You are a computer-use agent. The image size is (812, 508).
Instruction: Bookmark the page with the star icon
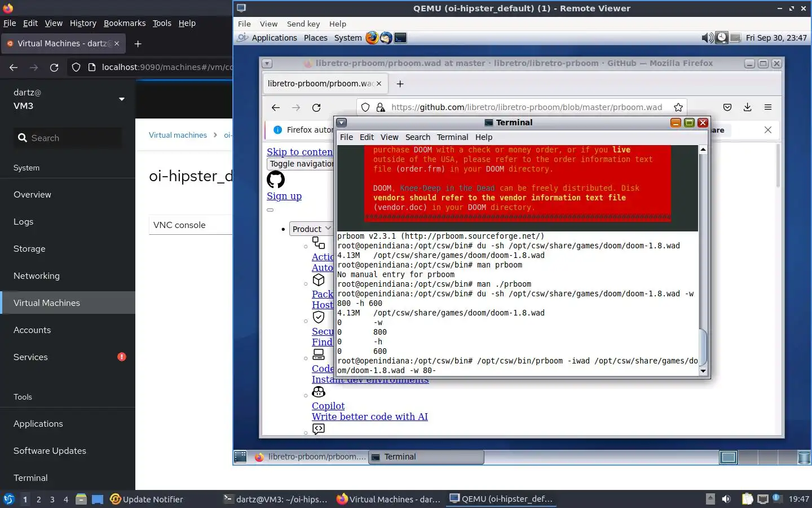pos(678,107)
